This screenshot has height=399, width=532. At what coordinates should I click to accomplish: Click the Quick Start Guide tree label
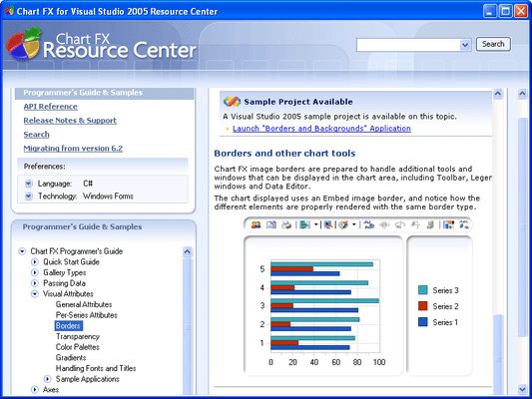coord(71,261)
